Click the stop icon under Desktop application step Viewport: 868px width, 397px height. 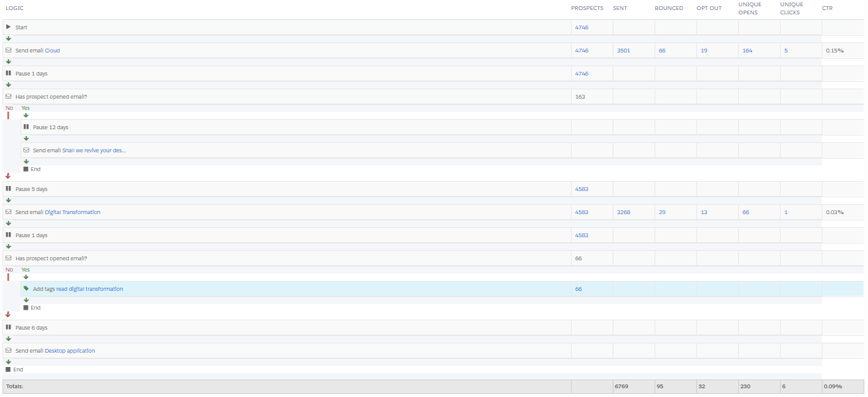tap(8, 370)
